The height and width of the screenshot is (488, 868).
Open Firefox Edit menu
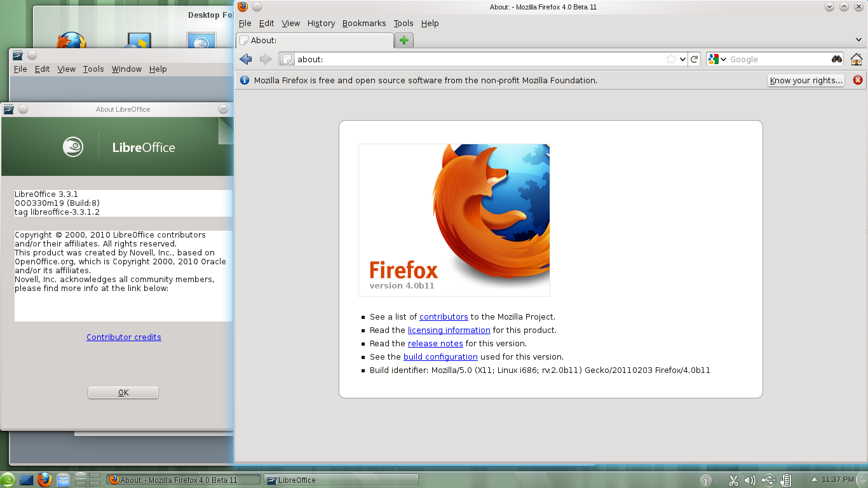[267, 23]
